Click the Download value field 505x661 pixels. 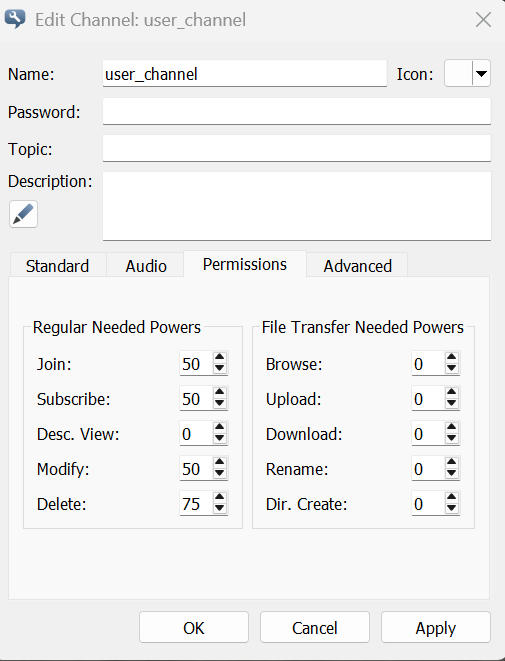pyautogui.click(x=428, y=433)
